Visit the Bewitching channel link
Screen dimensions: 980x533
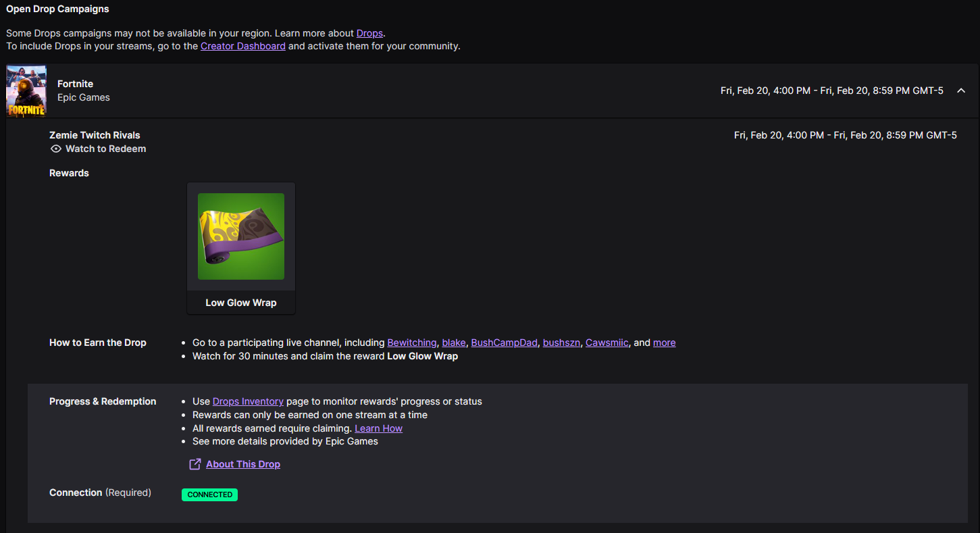[x=412, y=342]
